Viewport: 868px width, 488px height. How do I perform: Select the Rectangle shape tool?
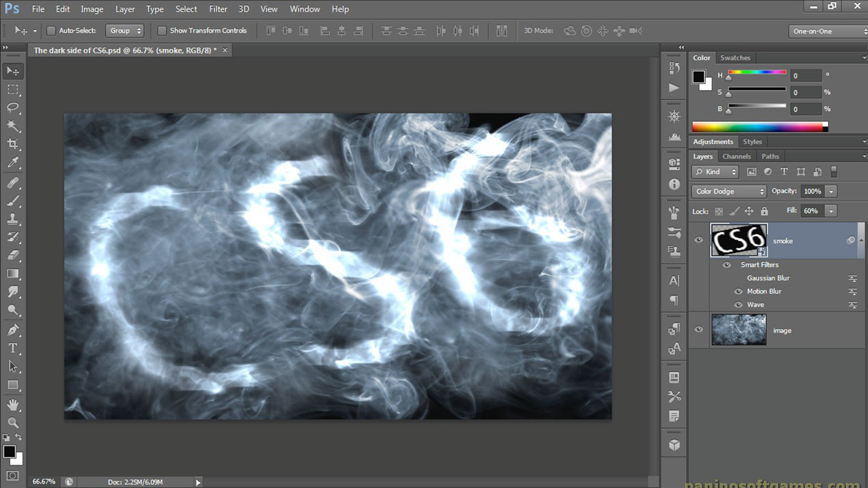tap(13, 385)
